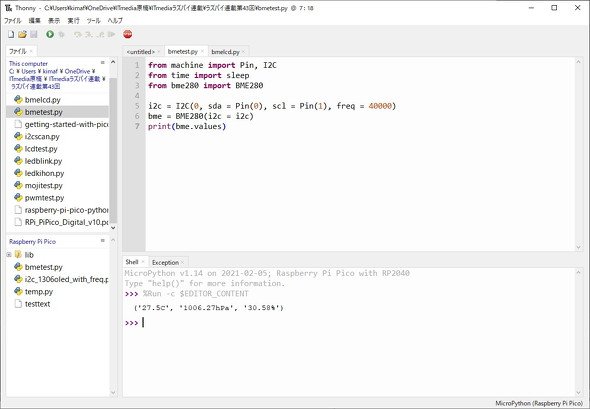Open the This computer panel menu icon
This screenshot has width=590, height=409.
point(103,62)
